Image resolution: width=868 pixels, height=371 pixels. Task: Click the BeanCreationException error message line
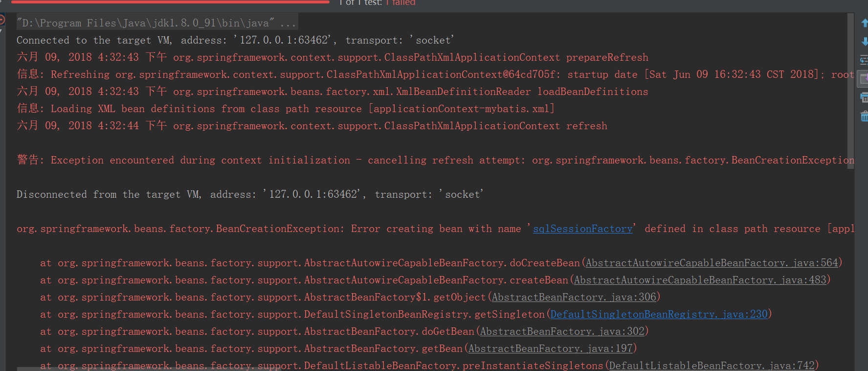coord(435,229)
